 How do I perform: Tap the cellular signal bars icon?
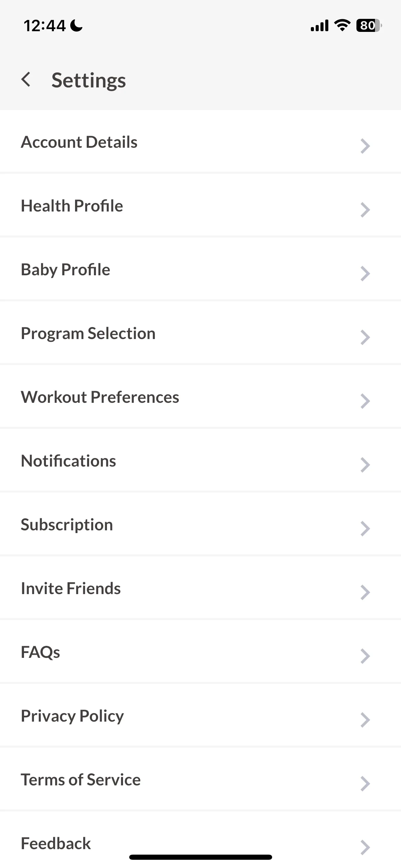(x=319, y=25)
